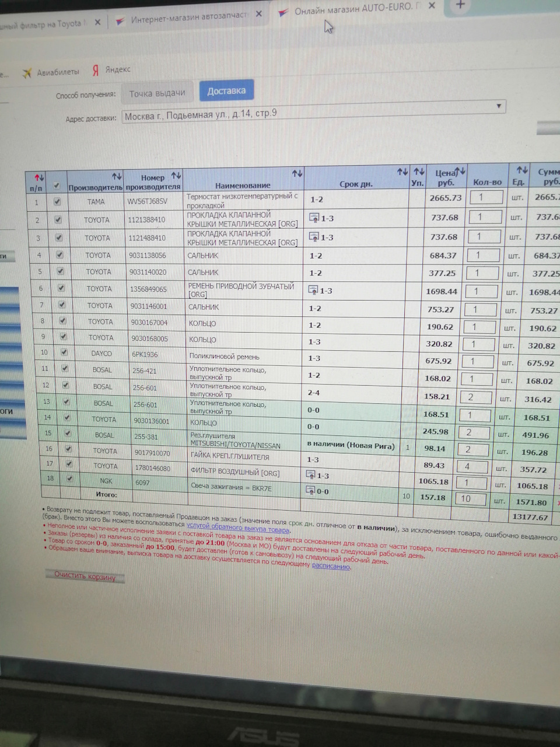Image resolution: width=560 pixels, height=747 pixels.
Task: Uncheck TOYOTA 9030136001 КОЛЬЦО row
Action: pyautogui.click(x=67, y=417)
